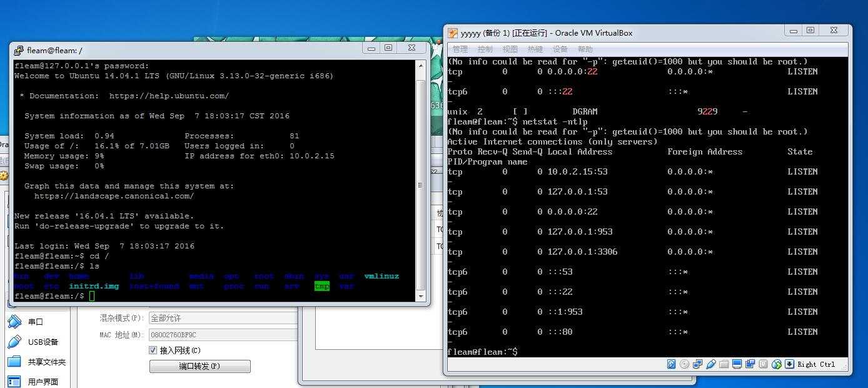
Task: Minimize the Oracle VM VirtualBox window
Action: (x=794, y=31)
